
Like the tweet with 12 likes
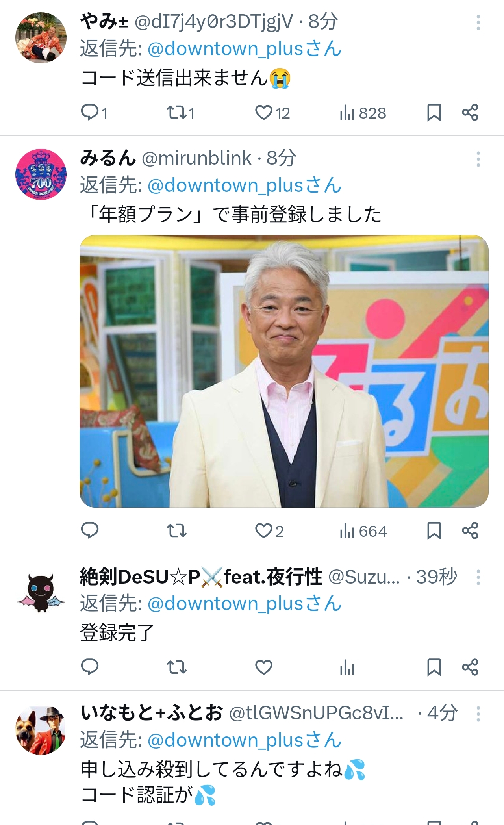[x=272, y=113]
